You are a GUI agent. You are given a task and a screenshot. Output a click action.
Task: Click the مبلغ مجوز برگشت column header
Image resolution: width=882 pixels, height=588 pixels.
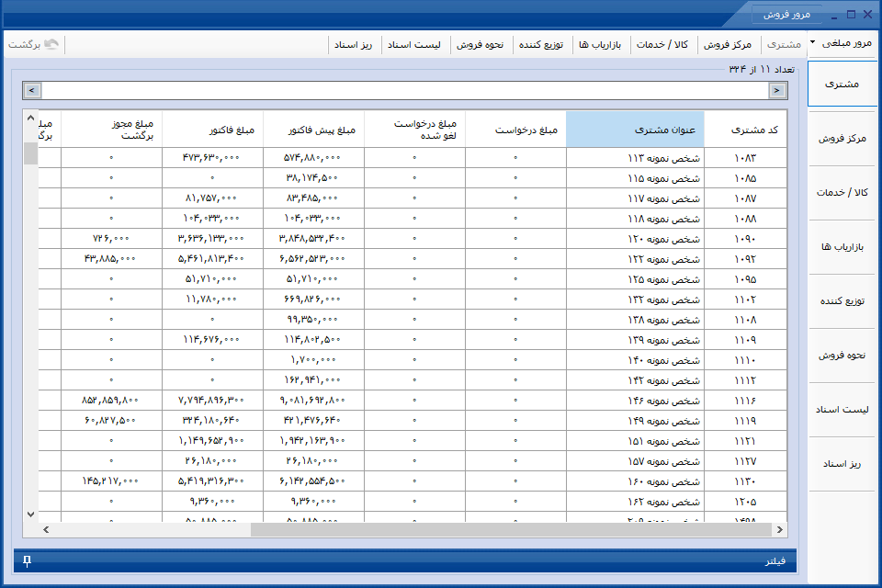pos(111,130)
